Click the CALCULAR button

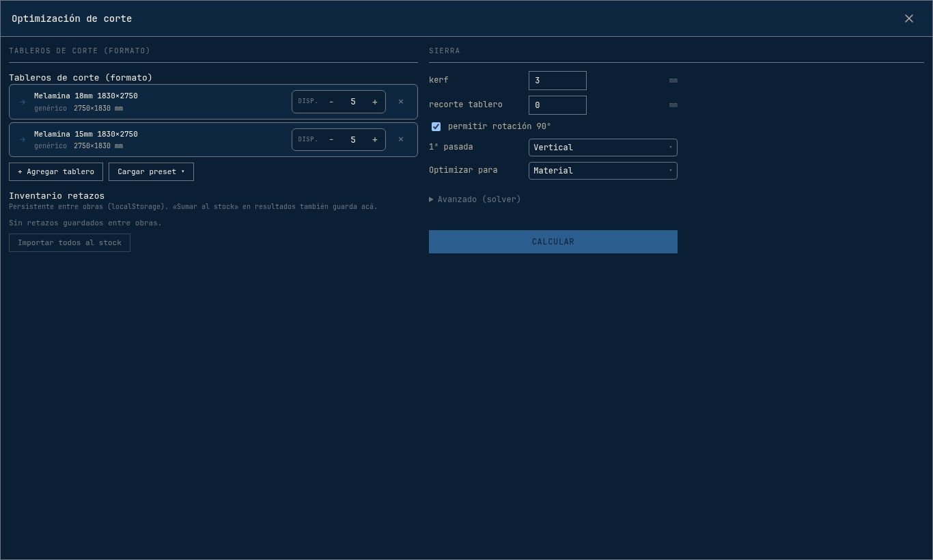(553, 242)
